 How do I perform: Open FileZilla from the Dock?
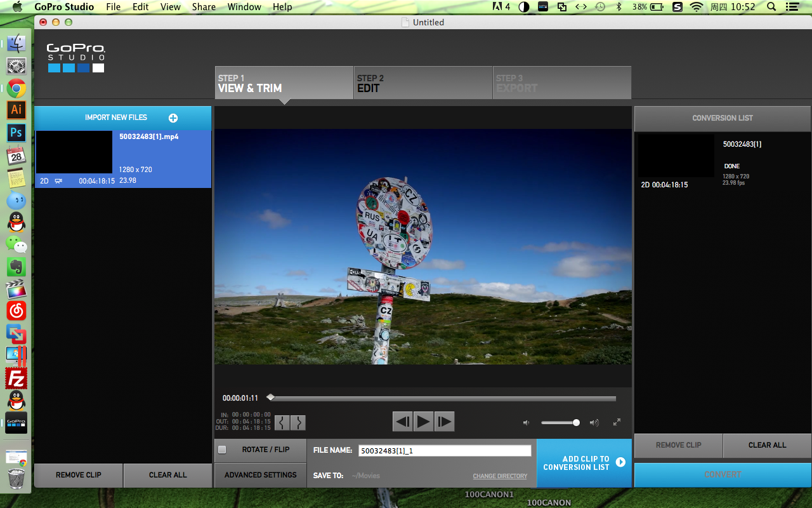[16, 378]
